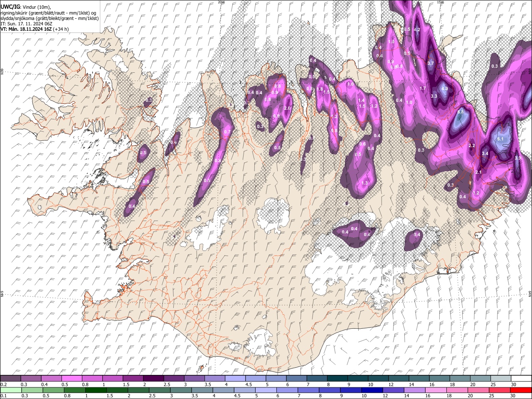Select the 2.1 value label on the map
532x399 pixels.
coord(478,172)
